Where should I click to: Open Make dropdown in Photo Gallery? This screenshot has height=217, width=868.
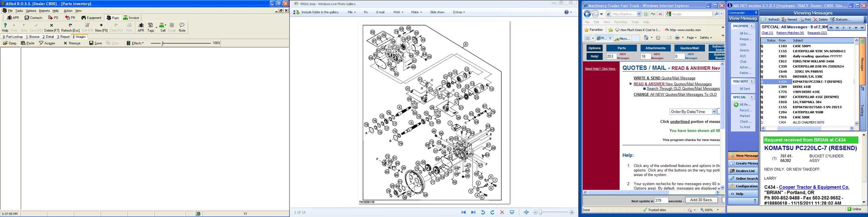click(x=417, y=12)
